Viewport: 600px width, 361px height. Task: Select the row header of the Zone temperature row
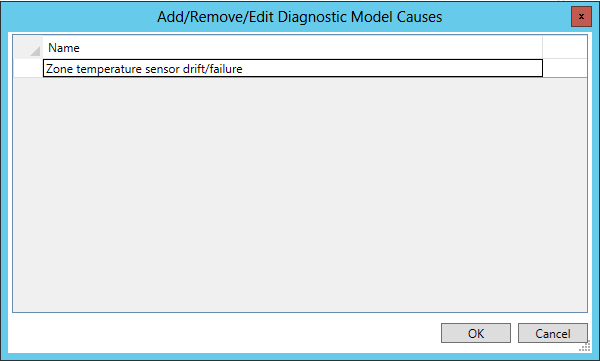click(28, 69)
